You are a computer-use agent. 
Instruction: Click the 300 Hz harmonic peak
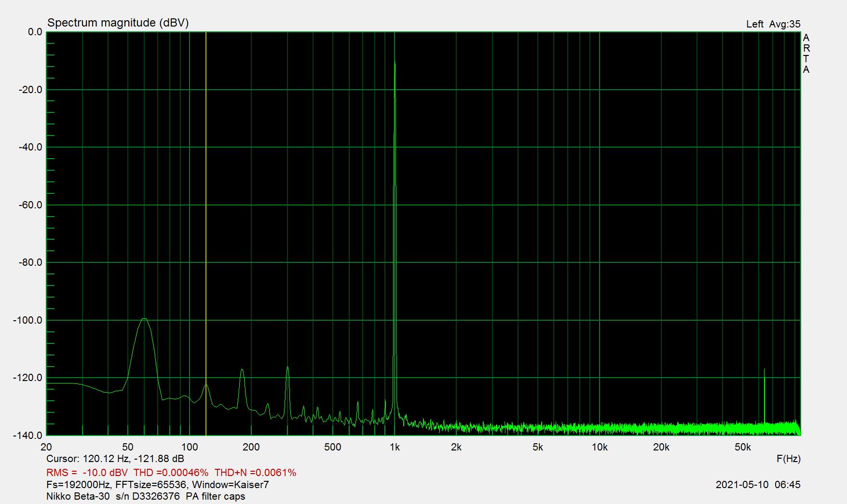[287, 368]
